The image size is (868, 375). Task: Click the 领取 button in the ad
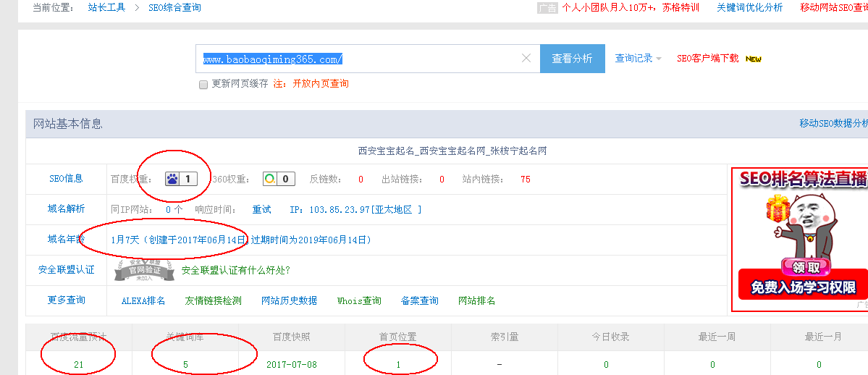pos(806,268)
